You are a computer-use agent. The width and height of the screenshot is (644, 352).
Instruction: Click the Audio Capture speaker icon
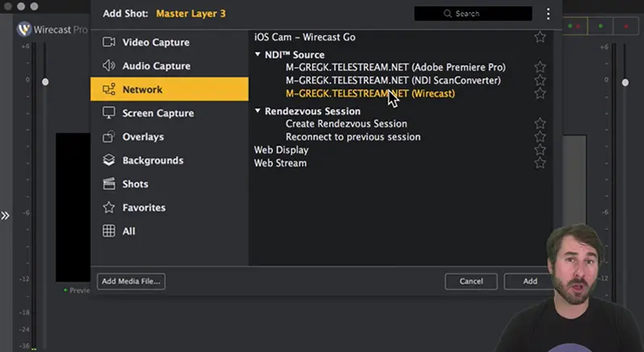pyautogui.click(x=109, y=66)
